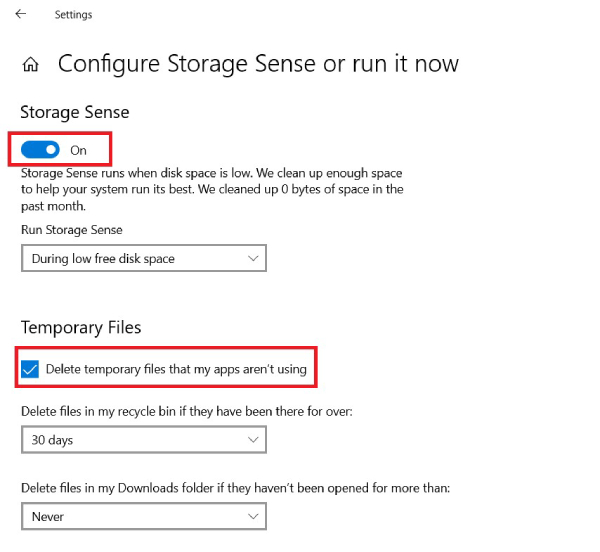Click the back arrow in title bar
The height and width of the screenshot is (552, 600).
point(21,14)
